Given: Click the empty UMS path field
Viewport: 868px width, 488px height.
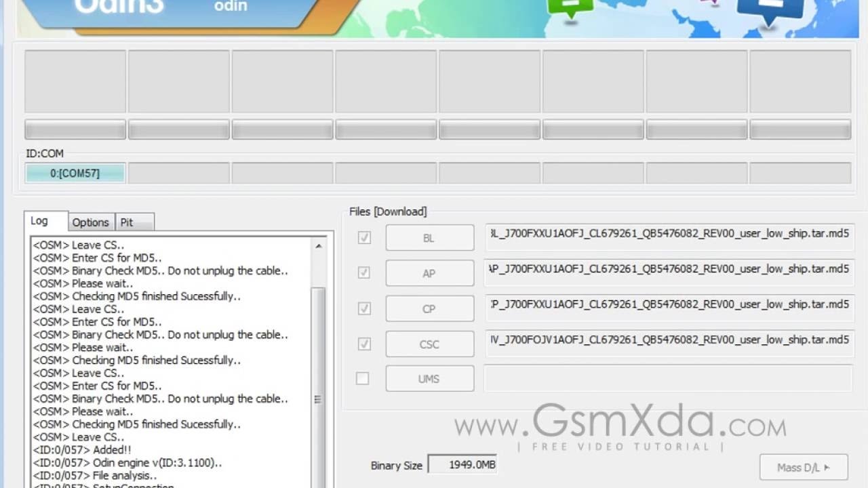Looking at the screenshot, I should coord(668,378).
